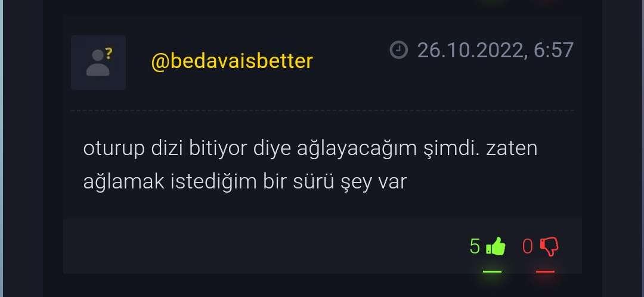Click the red underline beneath the dislike button

point(546,271)
